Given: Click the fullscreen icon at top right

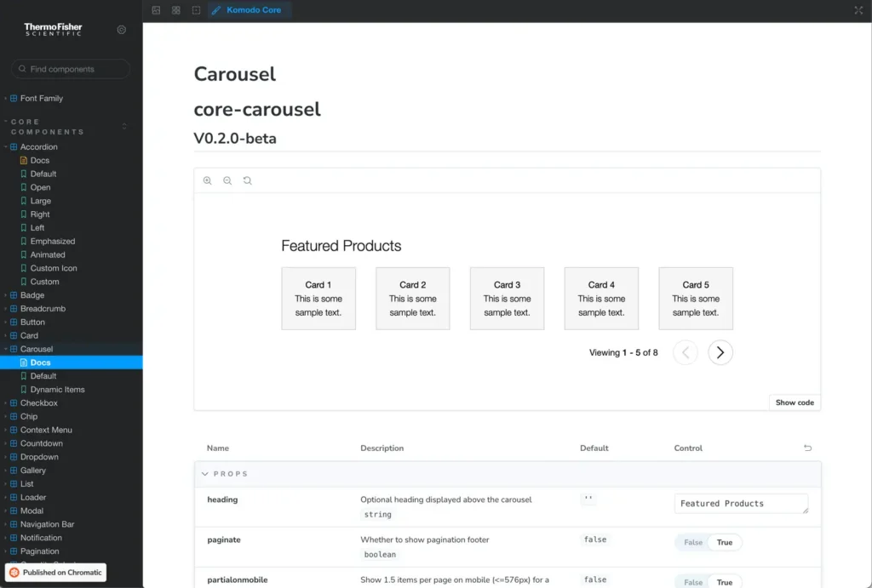Looking at the screenshot, I should click(858, 10).
